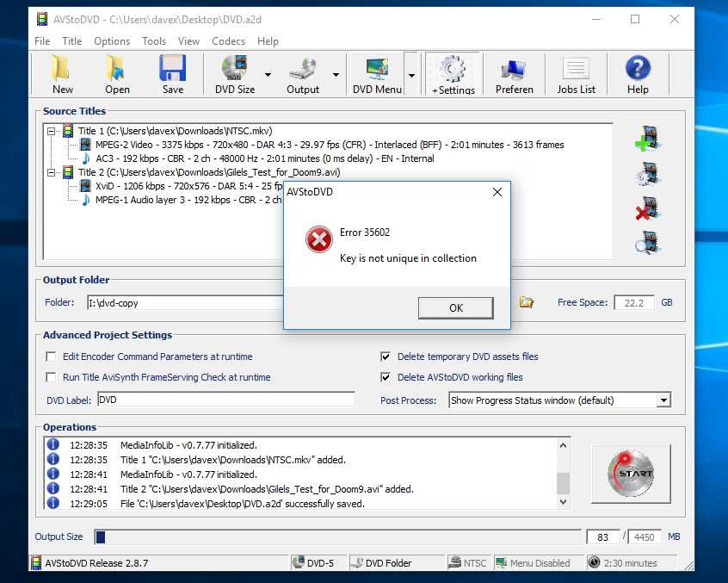The image size is (728, 583).
Task: Open the View menu
Action: click(x=188, y=41)
